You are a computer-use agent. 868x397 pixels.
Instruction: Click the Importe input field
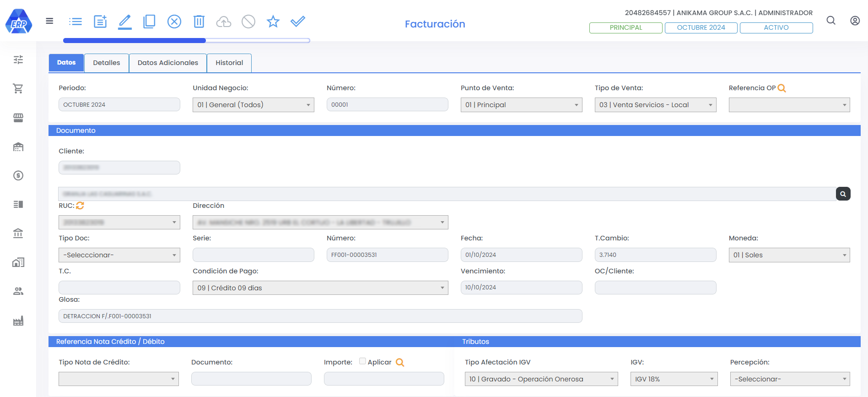(x=384, y=379)
